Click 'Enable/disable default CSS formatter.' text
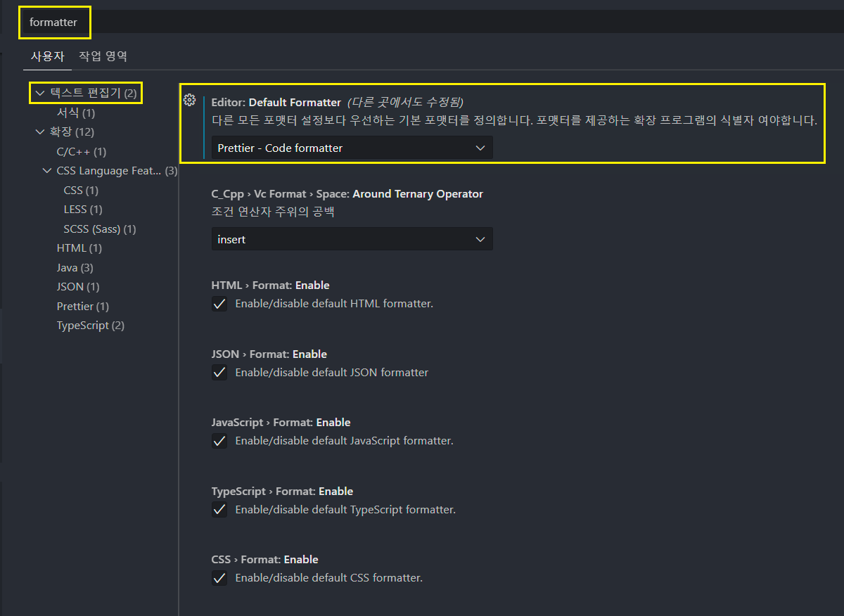This screenshot has height=616, width=844. tap(328, 578)
